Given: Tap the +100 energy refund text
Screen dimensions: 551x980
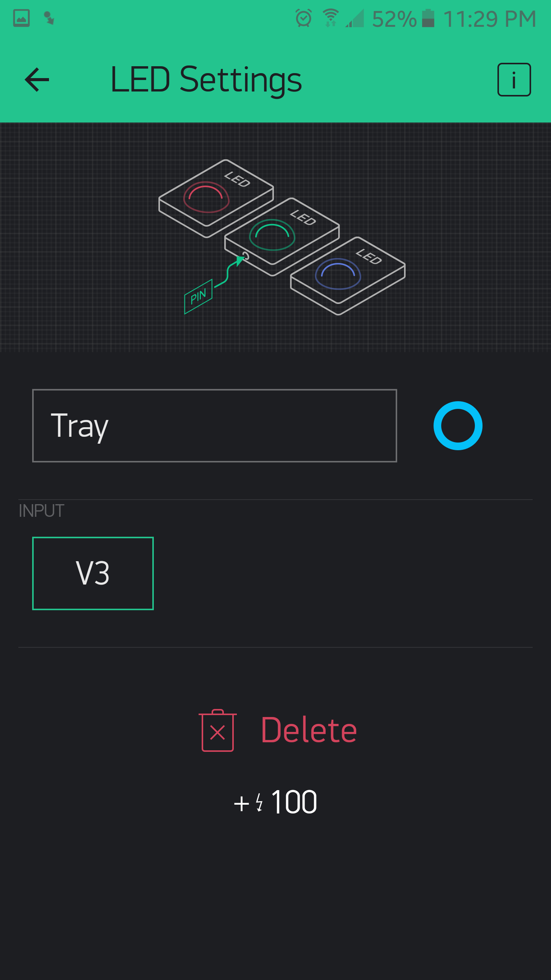Looking at the screenshot, I should [275, 802].
